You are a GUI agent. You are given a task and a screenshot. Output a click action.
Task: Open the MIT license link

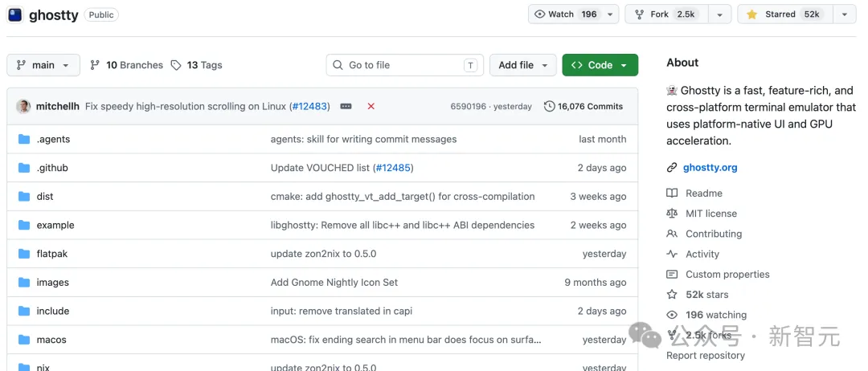coord(710,214)
